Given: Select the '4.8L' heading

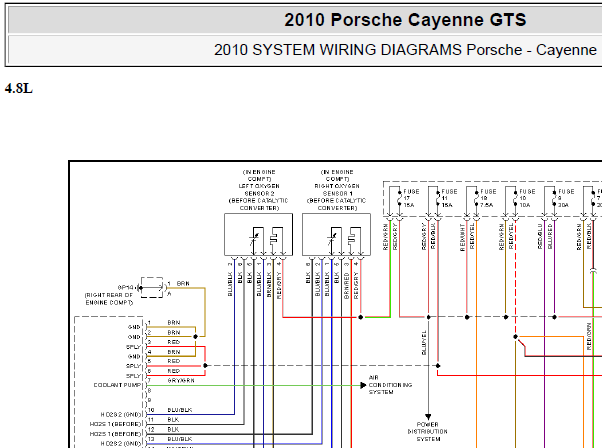Looking at the screenshot, I should (18, 88).
